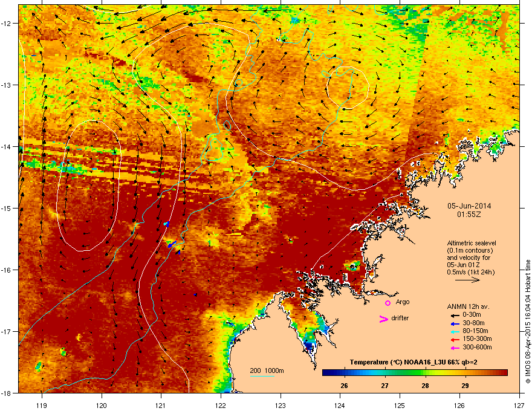The image size is (532, 411).
Task: Click the latitude axis label -16
Action: pyautogui.click(x=7, y=270)
